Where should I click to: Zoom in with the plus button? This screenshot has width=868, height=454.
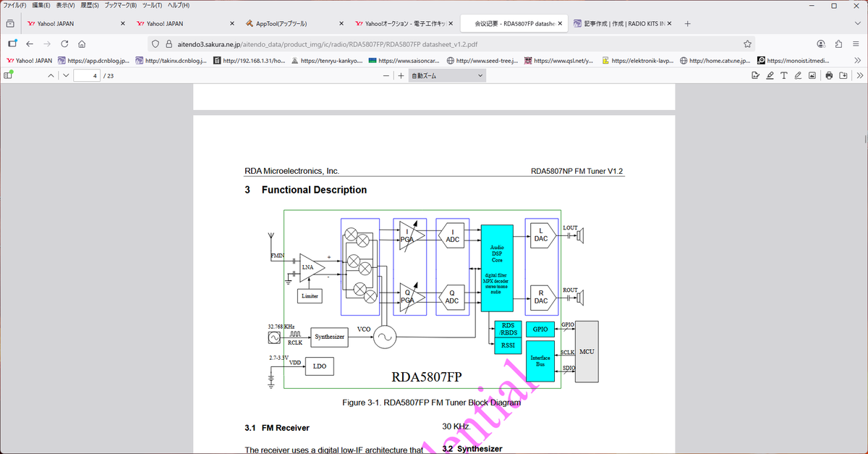click(x=401, y=75)
